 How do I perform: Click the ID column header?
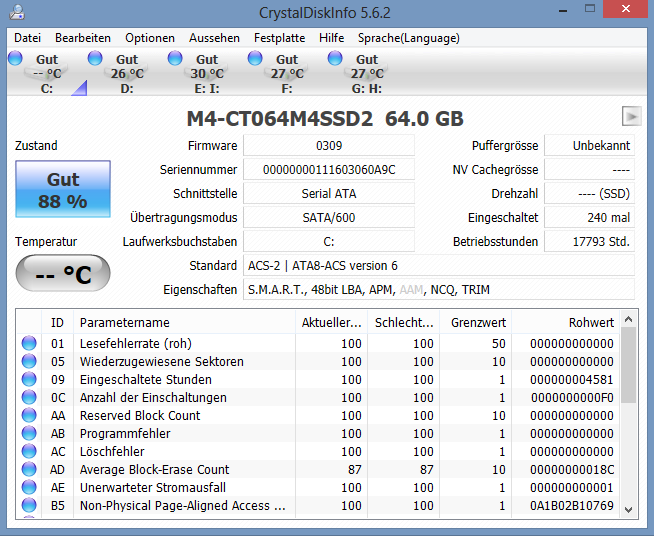click(x=58, y=322)
